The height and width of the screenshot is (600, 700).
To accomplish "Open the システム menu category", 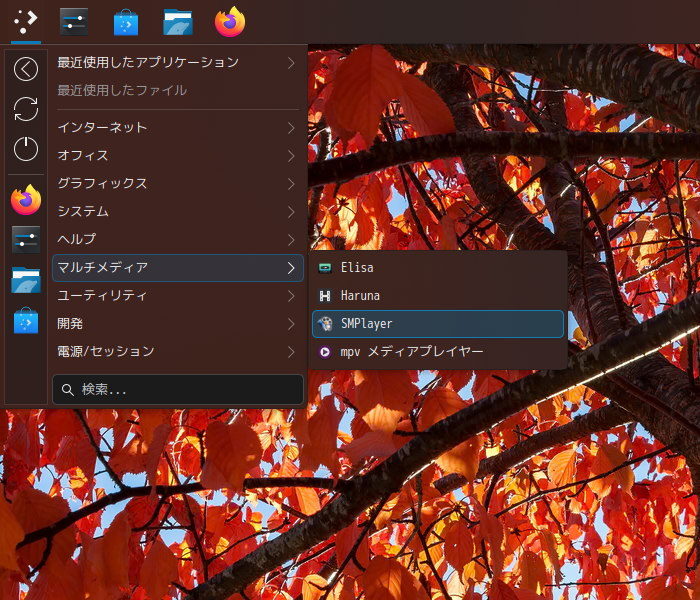I will pyautogui.click(x=178, y=212).
